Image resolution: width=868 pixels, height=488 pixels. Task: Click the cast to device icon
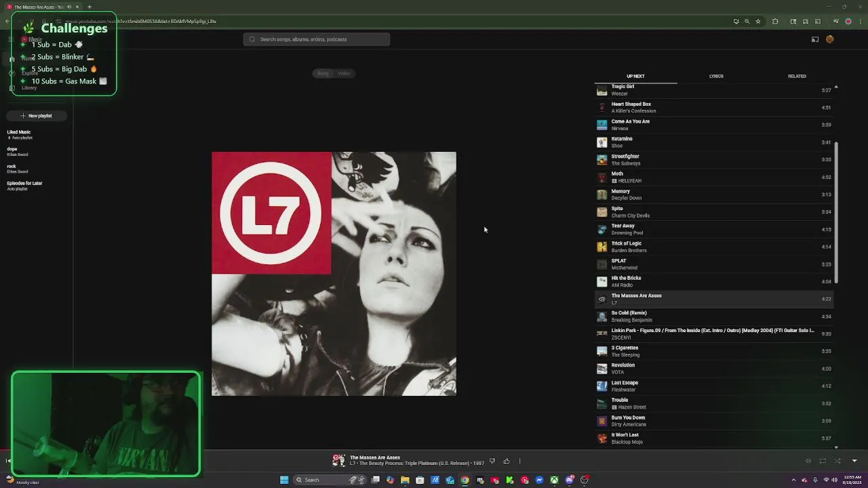tap(814, 39)
